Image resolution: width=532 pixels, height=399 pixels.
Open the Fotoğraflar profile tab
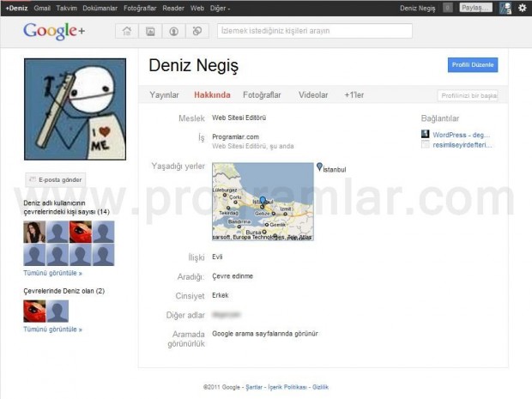[262, 95]
